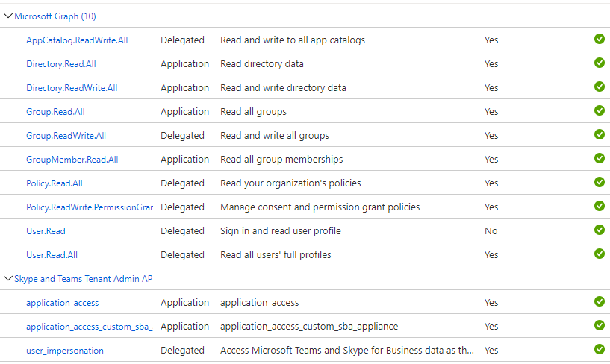Select 'Delegated' type in AppCatalog.ReadWrite.All row

[x=182, y=40]
